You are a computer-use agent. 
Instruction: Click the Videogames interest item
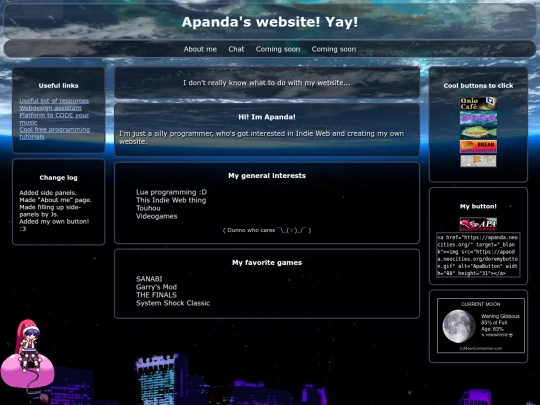click(x=157, y=216)
